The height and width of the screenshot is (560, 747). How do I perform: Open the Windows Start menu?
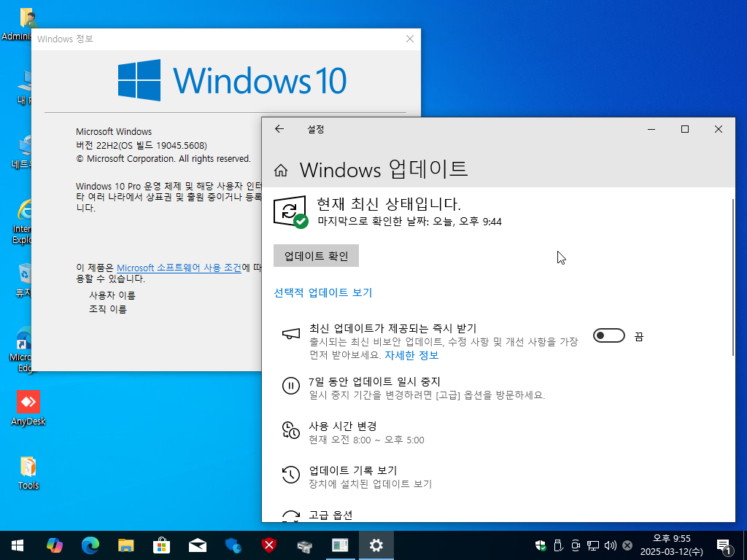pos(18,545)
